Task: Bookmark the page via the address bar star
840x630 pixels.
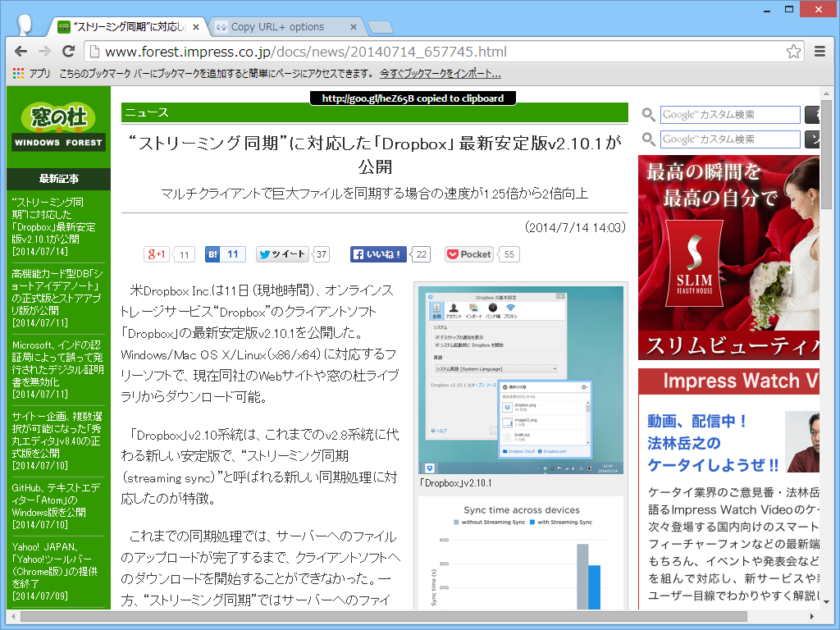Action: coord(793,51)
